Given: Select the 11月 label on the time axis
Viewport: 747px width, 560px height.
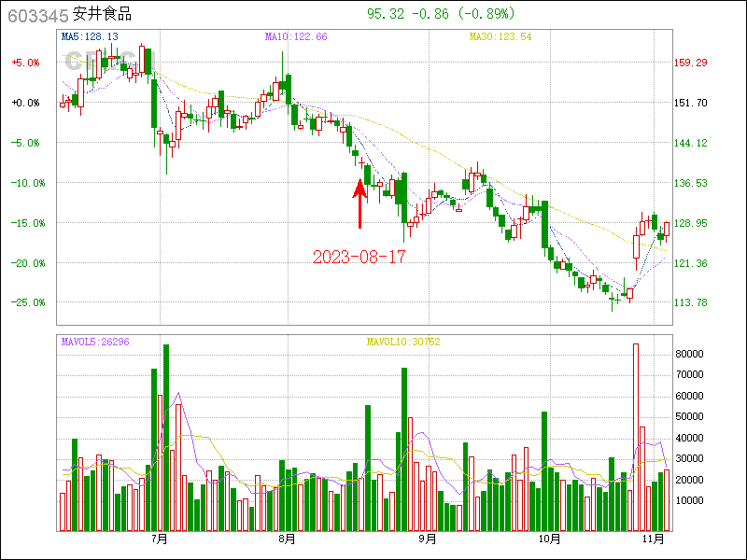Looking at the screenshot, I should (x=655, y=539).
